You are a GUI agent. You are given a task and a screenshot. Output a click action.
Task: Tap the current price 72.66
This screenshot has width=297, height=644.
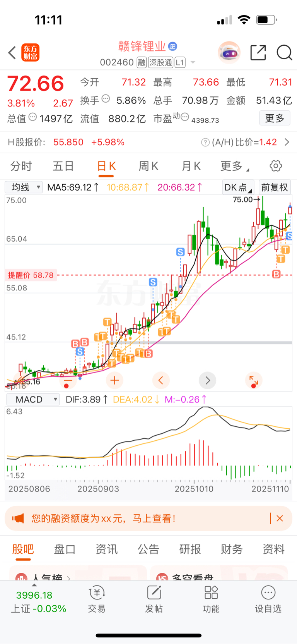click(36, 84)
